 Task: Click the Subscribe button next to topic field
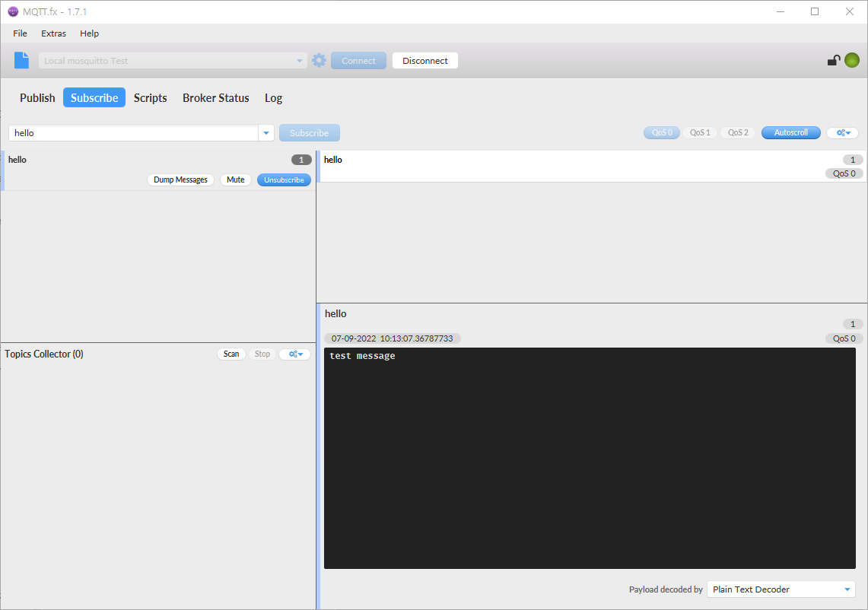point(310,133)
